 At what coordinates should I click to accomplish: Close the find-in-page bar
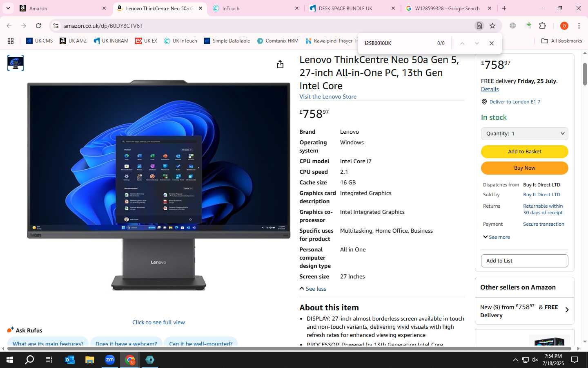pos(492,43)
